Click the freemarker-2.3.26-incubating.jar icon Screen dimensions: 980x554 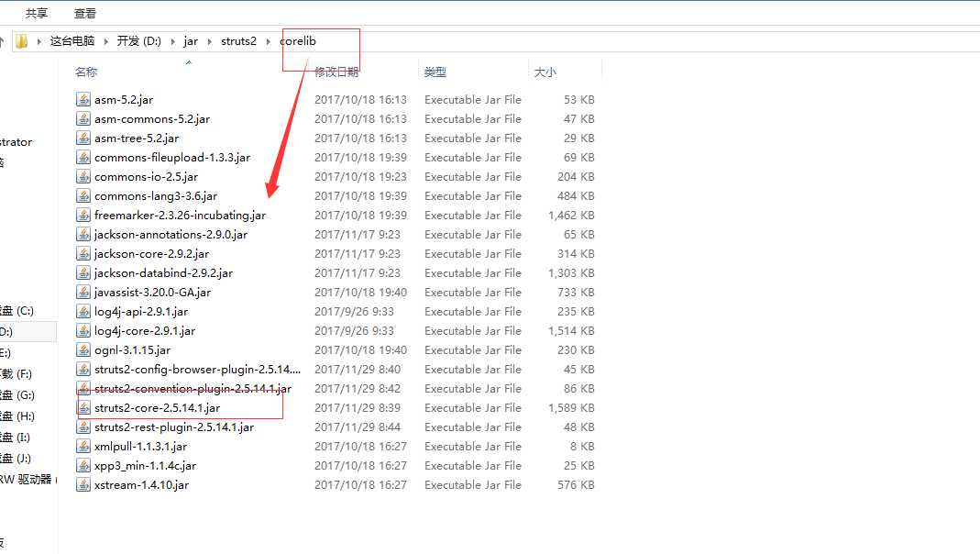pos(83,216)
